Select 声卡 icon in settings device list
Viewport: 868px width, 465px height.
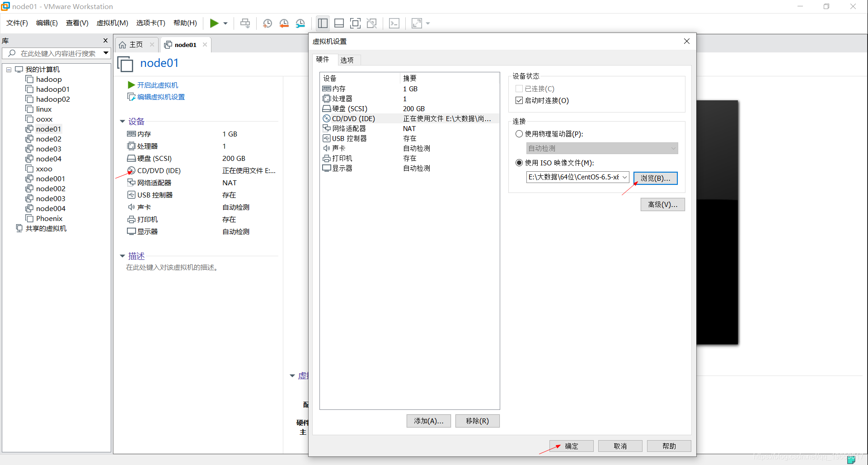(x=327, y=148)
